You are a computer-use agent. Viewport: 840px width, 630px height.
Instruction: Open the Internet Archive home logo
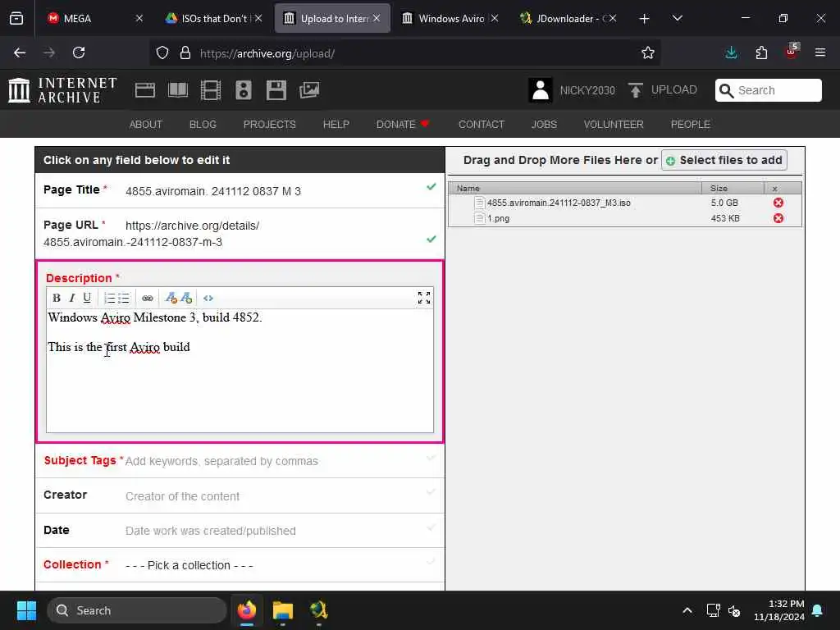click(62, 90)
